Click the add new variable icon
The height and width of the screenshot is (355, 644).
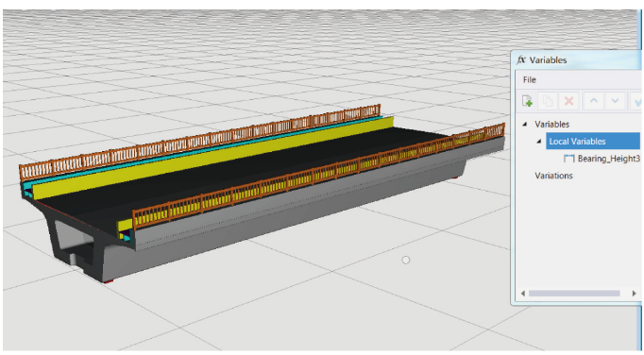(527, 101)
